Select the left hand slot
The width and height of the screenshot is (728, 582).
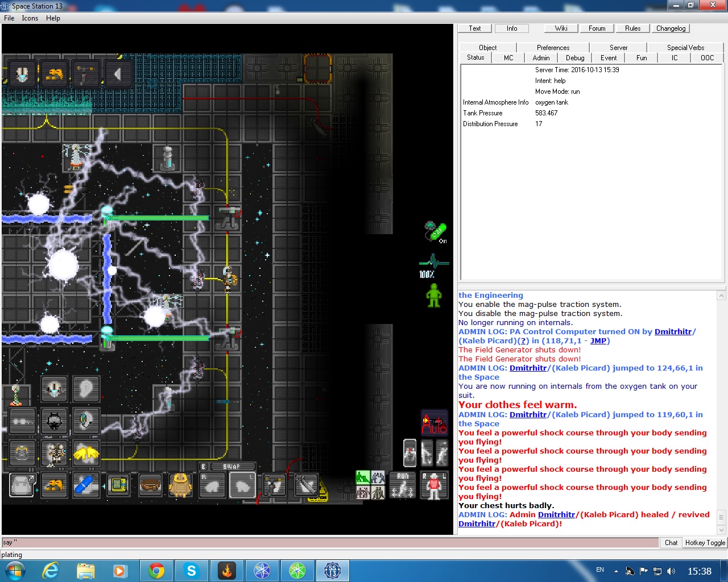[x=242, y=485]
